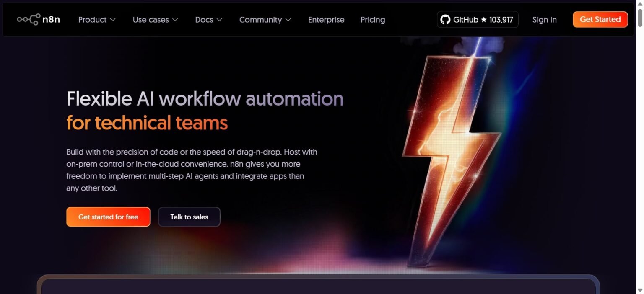
Task: Open the Use cases dropdown menu
Action: pos(155,20)
